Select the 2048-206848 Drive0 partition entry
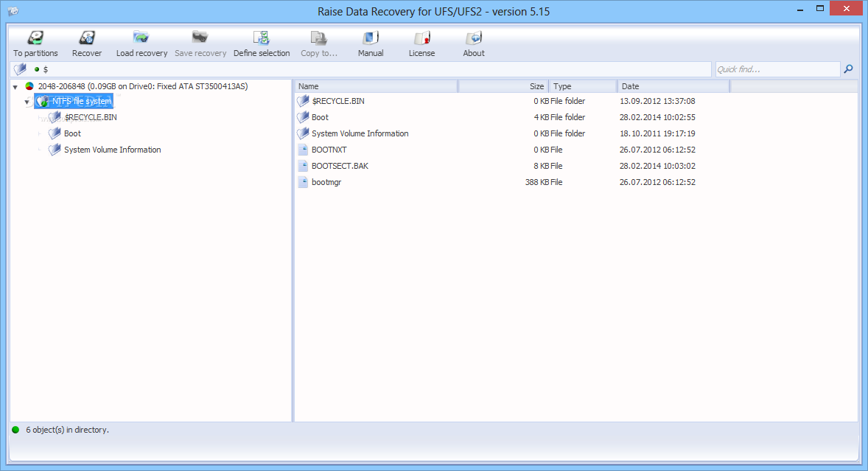Image resolution: width=868 pixels, height=471 pixels. tap(143, 86)
